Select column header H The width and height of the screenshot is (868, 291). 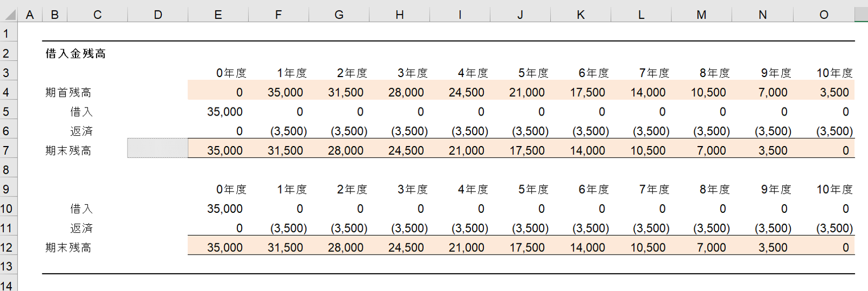pos(399,15)
